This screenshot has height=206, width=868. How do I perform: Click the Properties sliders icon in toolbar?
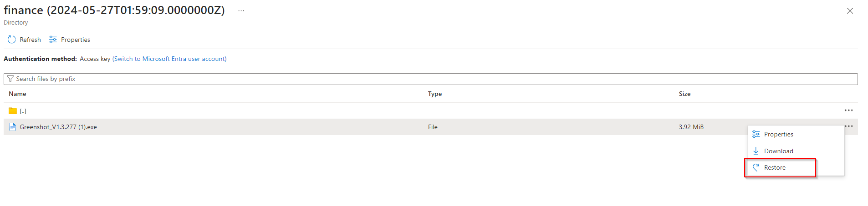coord(53,40)
